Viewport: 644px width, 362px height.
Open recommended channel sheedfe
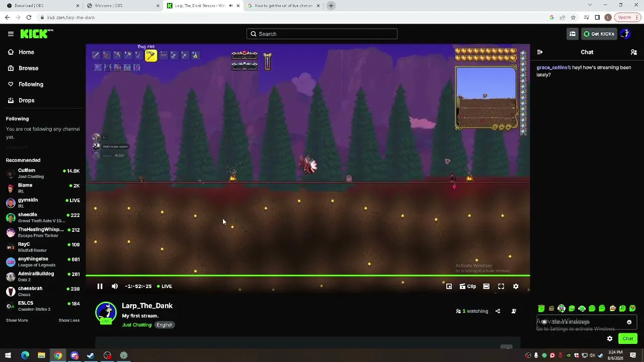pyautogui.click(x=43, y=218)
